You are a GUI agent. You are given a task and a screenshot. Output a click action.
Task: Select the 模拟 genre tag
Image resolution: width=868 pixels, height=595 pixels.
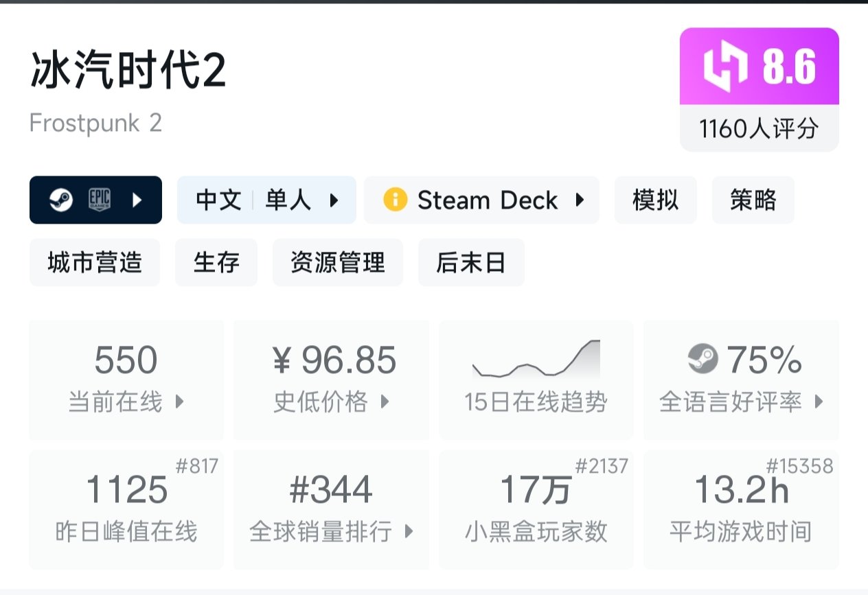pyautogui.click(x=655, y=200)
